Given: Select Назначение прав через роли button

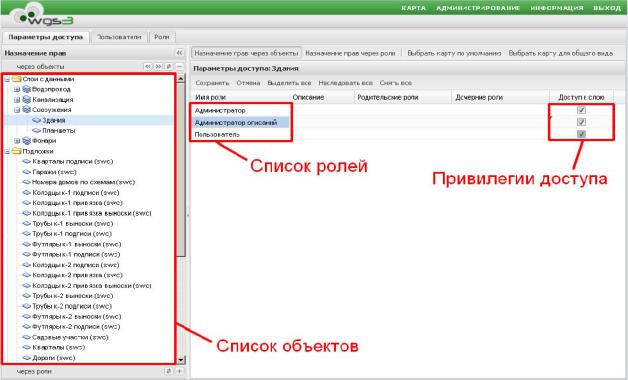Looking at the screenshot, I should [x=350, y=53].
